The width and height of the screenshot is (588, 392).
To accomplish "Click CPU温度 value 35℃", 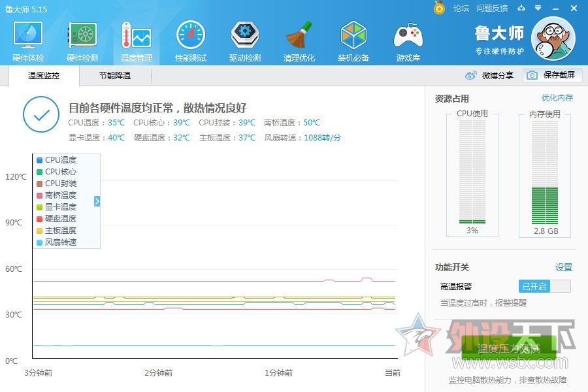I will 116,123.
